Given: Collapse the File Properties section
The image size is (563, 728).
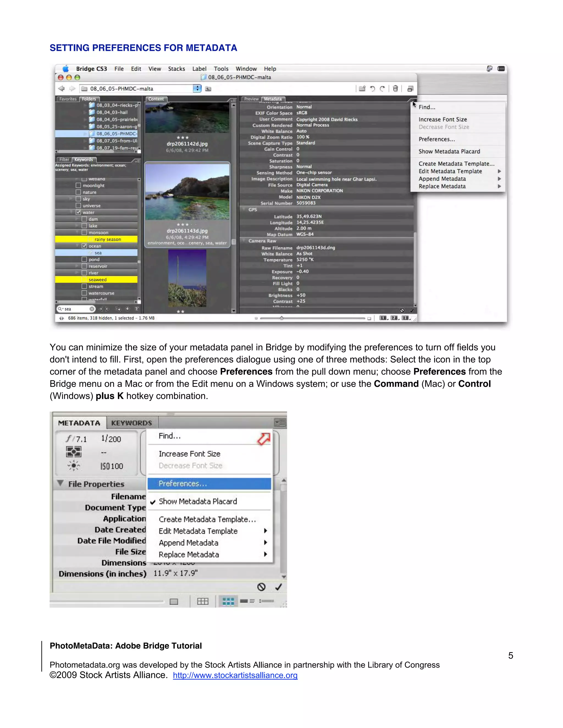Looking at the screenshot, I should 60,483.
